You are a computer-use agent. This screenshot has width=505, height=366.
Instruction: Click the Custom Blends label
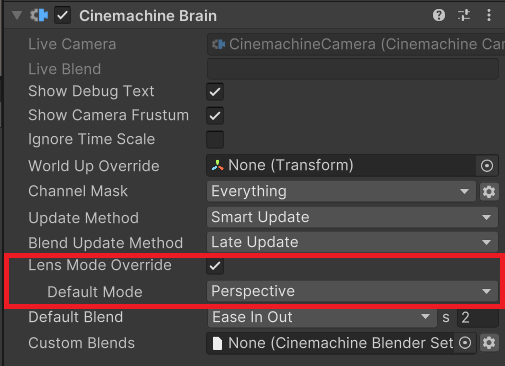[x=81, y=343]
